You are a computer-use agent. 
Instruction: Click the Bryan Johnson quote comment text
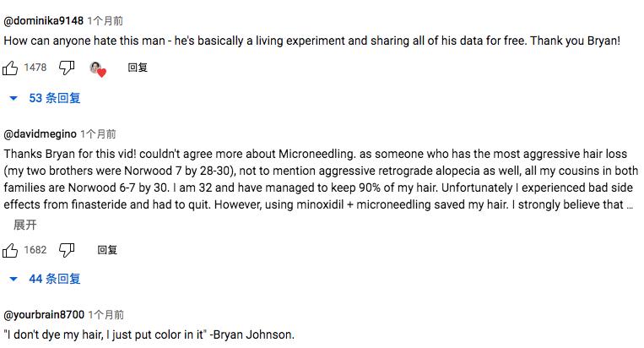149,334
